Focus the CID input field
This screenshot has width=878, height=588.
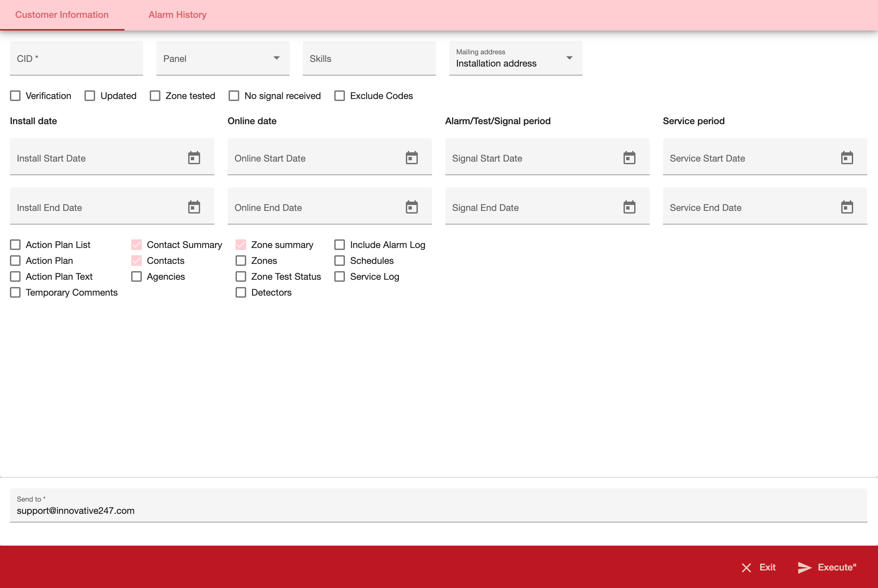(77, 58)
